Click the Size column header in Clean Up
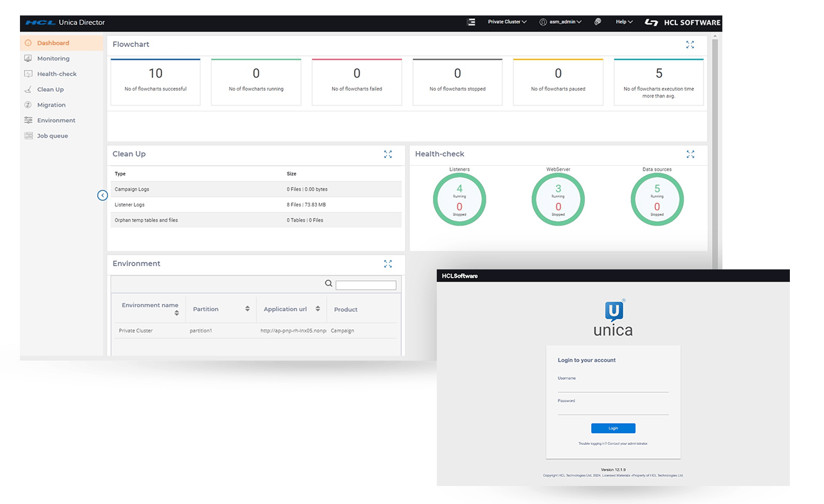Viewport: 824px width, 504px height. [291, 174]
